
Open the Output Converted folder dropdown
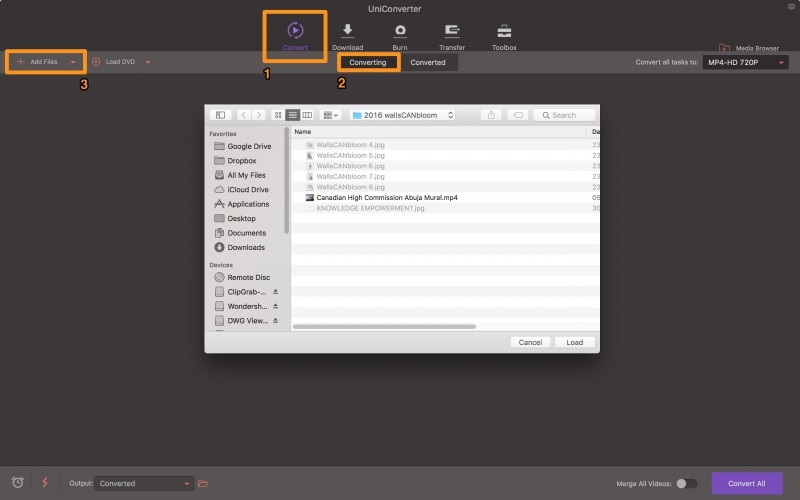(144, 483)
